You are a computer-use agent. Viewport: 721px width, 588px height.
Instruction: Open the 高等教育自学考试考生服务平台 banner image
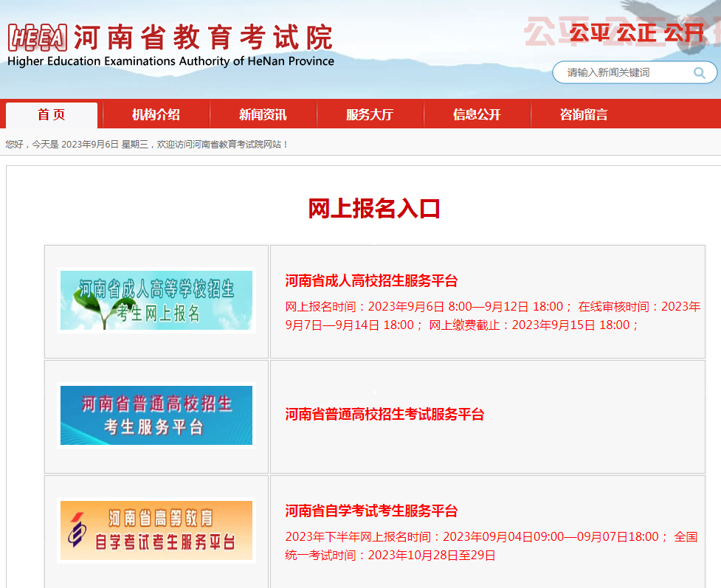click(155, 530)
